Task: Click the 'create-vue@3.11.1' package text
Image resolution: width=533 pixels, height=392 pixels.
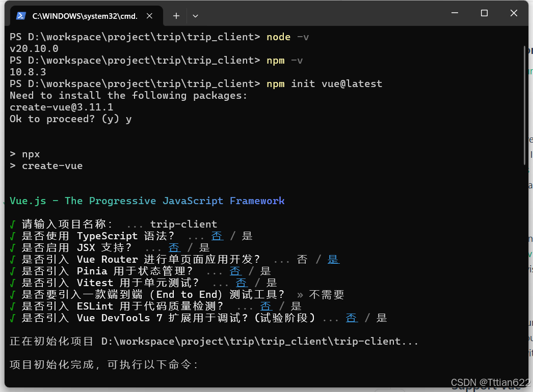Action: pos(62,107)
